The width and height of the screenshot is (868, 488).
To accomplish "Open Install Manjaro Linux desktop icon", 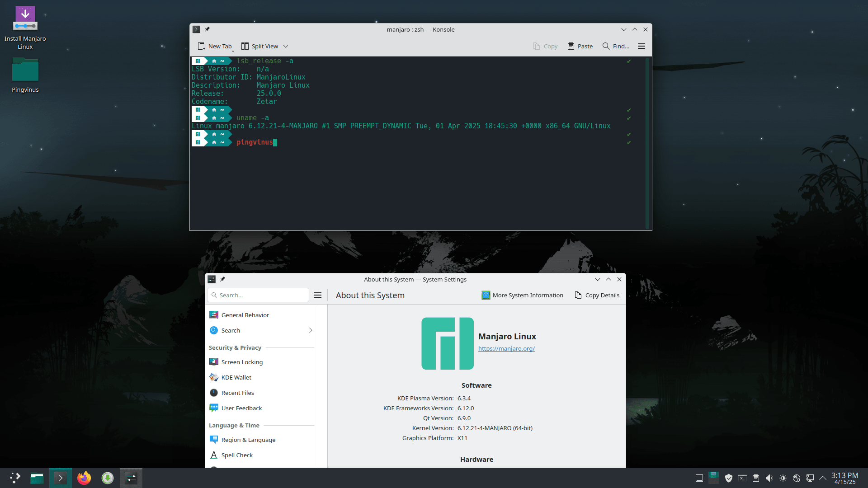I will 25,27.
